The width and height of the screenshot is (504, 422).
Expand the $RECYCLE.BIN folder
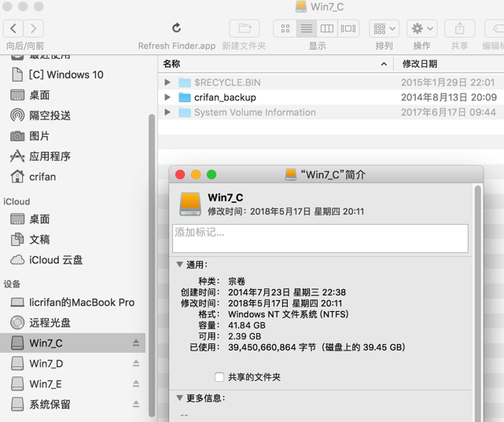[x=167, y=83]
